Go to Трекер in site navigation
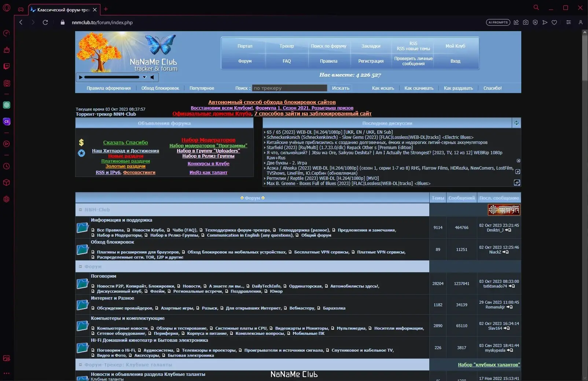The height and width of the screenshot is (381, 588). pos(287,46)
